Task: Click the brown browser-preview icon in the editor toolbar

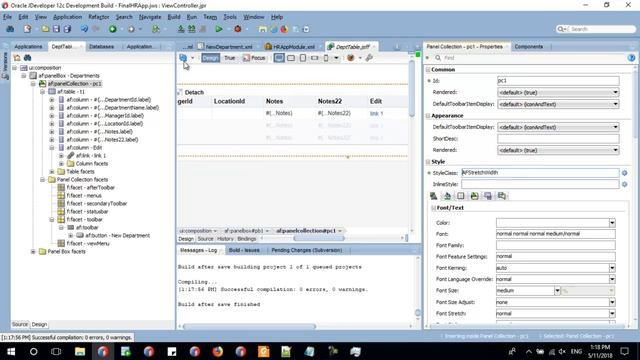Action: [x=351, y=58]
